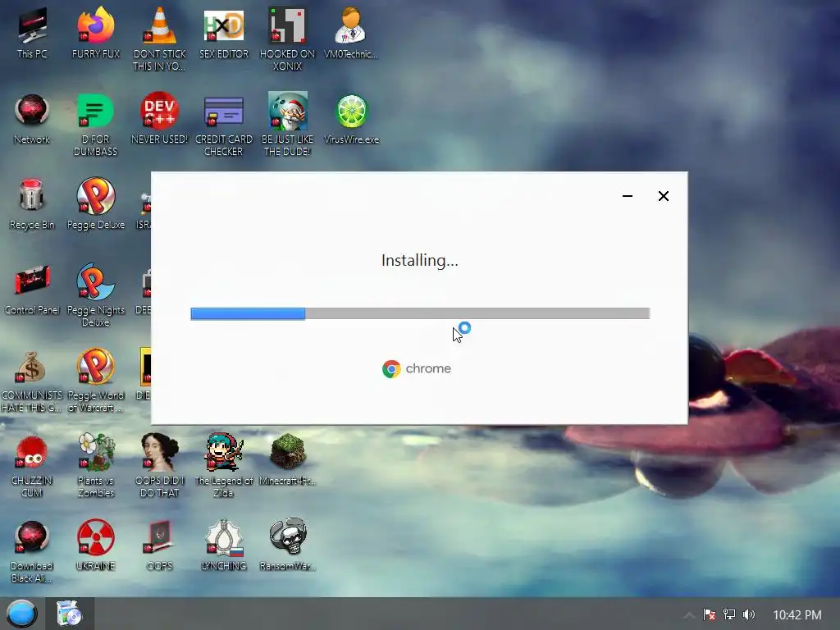840x630 pixels.
Task: Minimize the Chrome installer window
Action: point(628,196)
